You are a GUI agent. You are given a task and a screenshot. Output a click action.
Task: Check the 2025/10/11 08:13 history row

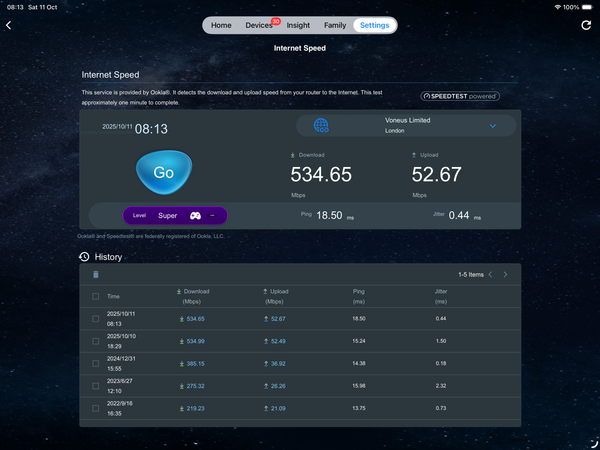96,319
